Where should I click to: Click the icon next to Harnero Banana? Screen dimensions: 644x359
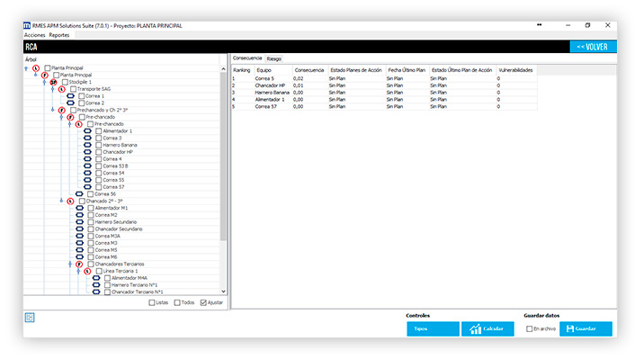[x=87, y=145]
